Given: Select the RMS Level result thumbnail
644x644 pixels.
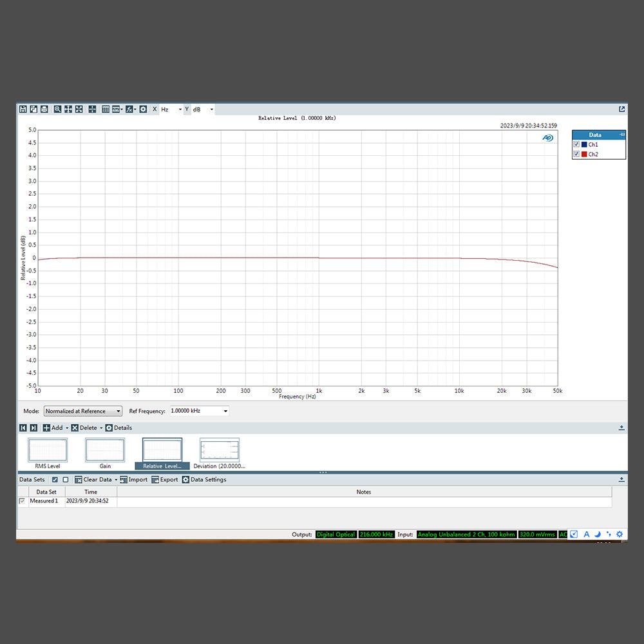Looking at the screenshot, I should point(48,450).
